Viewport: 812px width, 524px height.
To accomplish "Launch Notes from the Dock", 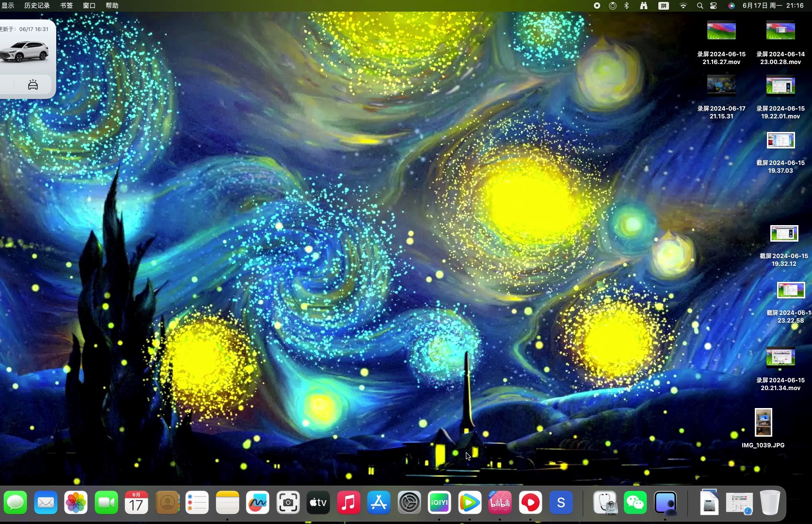I will click(227, 503).
